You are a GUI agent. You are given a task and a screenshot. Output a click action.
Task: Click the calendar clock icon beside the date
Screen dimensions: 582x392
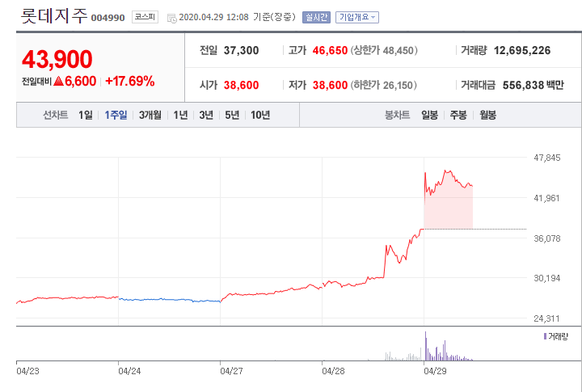172,18
